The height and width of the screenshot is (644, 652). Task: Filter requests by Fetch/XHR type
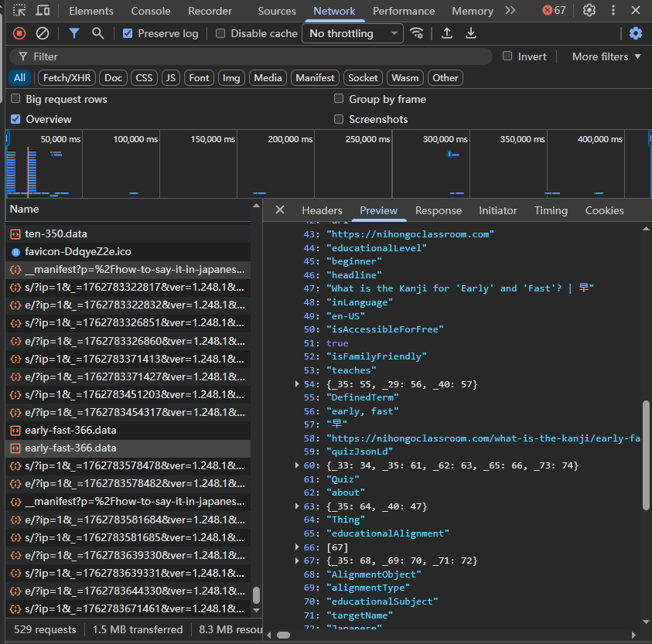[67, 77]
